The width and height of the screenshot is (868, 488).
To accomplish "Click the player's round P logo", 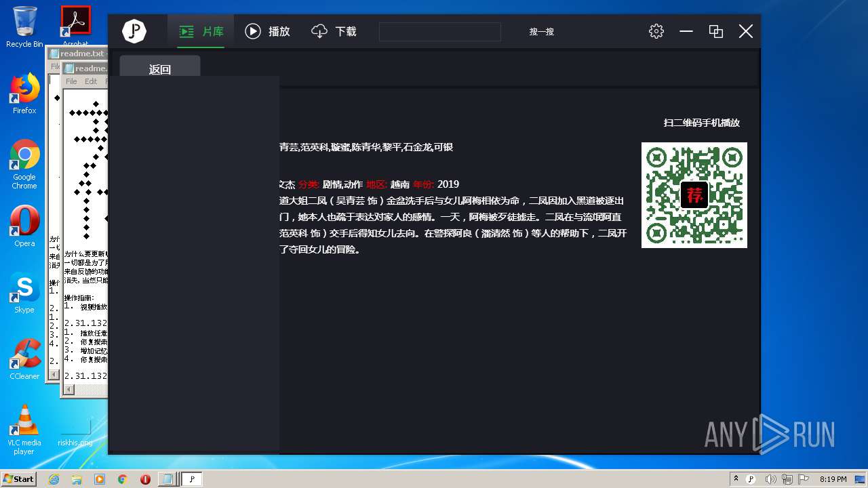I will click(134, 31).
